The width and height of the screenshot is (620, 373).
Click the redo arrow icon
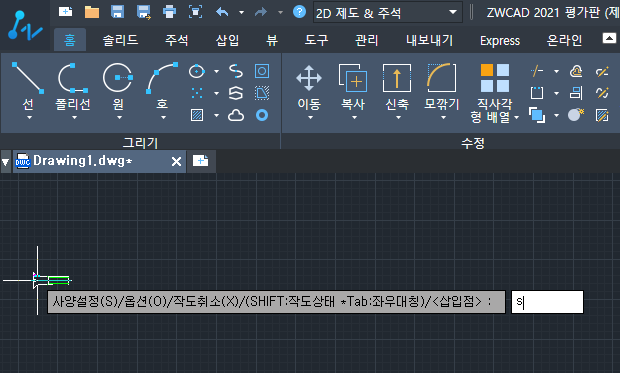coord(261,12)
